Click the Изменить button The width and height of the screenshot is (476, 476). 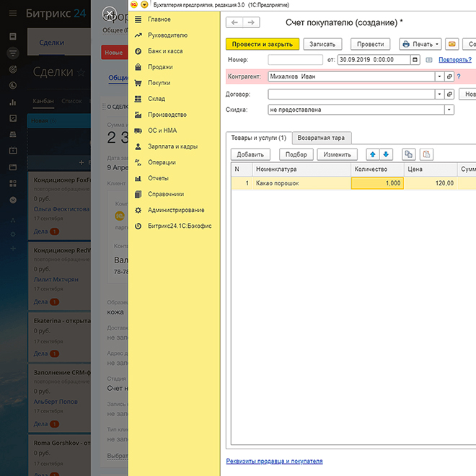(x=337, y=154)
